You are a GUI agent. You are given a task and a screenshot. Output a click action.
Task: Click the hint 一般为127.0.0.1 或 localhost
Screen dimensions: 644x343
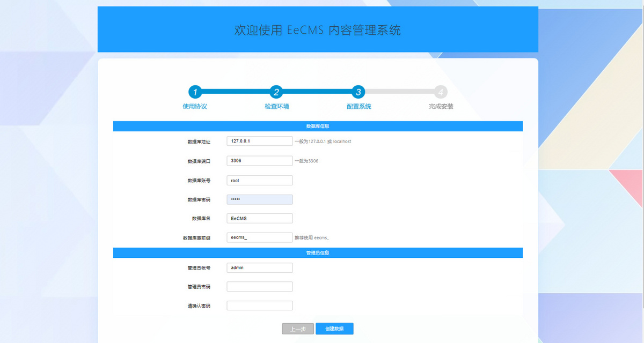point(323,141)
